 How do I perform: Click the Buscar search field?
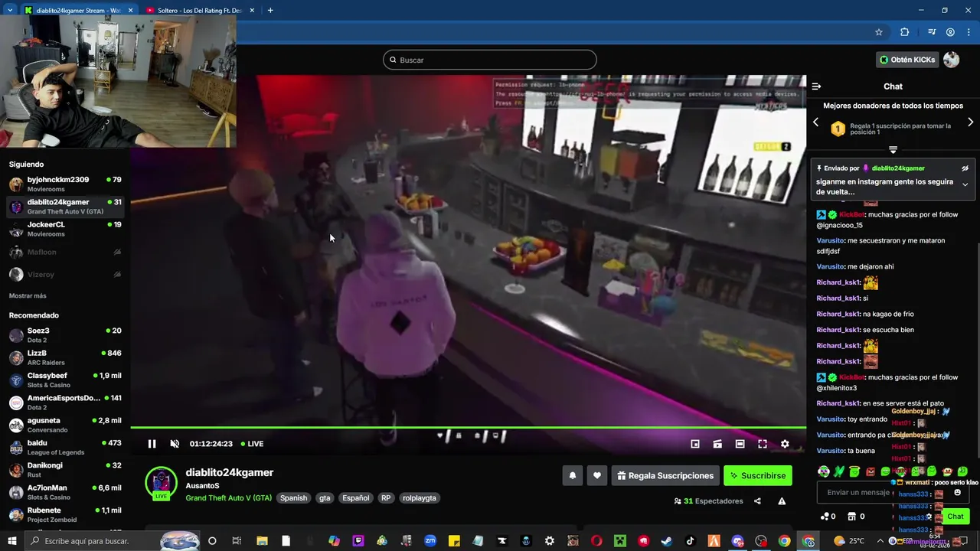pos(490,60)
